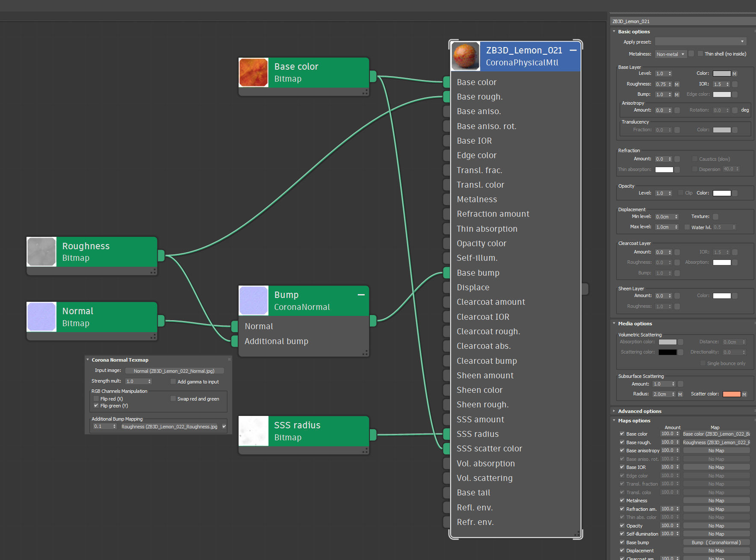The height and width of the screenshot is (560, 756).
Task: Click the Base color node output socket
Action: 373,77
